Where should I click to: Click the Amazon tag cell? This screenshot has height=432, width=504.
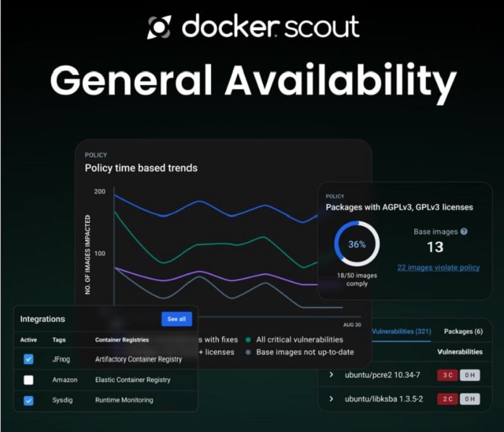pyautogui.click(x=65, y=380)
